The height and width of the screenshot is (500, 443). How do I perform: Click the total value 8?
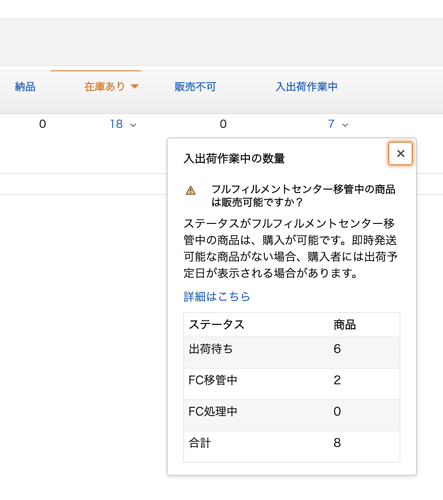click(337, 443)
